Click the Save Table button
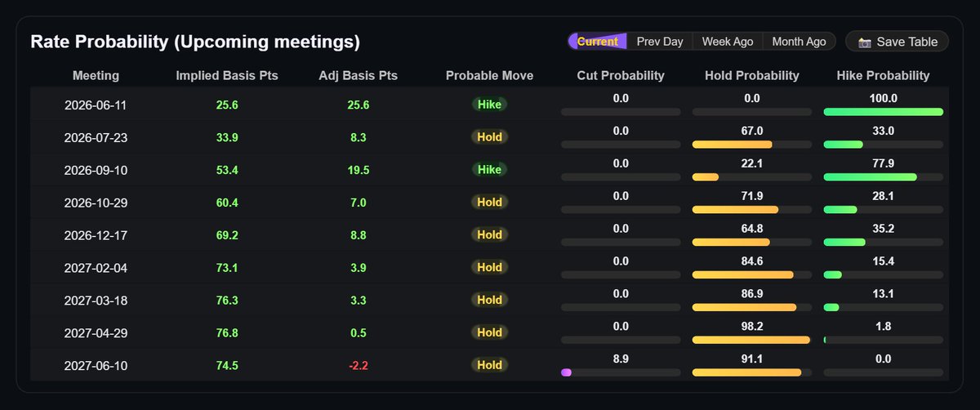The width and height of the screenshot is (980, 410). pos(897,42)
